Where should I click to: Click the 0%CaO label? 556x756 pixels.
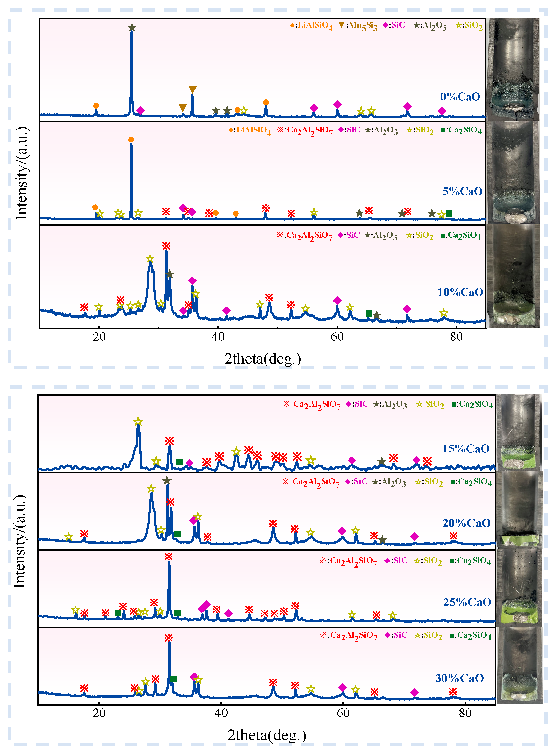click(x=460, y=97)
